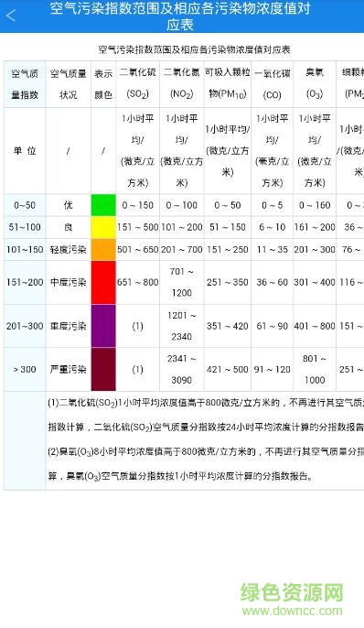Image resolution: width=364 pixels, height=628 pixels.
Task: Tap the NO2 value "0 ~ 100"
Action: [x=182, y=205]
